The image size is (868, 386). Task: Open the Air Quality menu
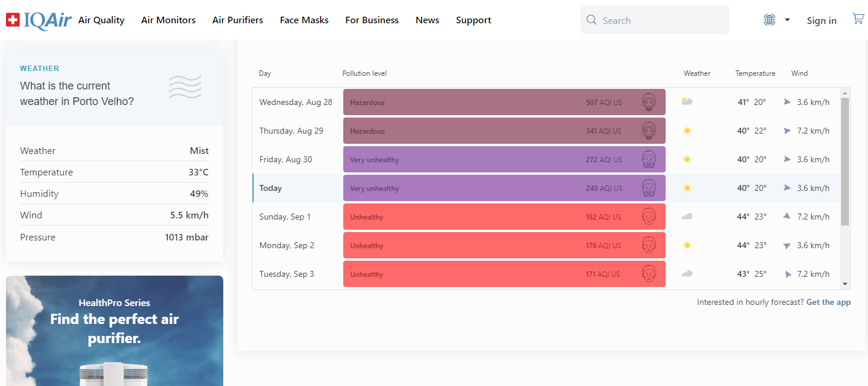[x=101, y=20]
